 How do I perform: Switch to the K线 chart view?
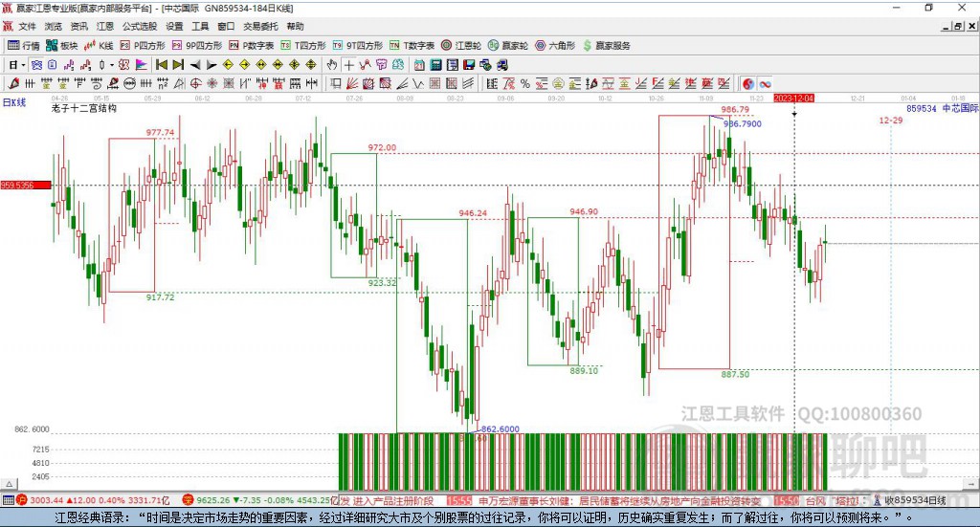(x=99, y=46)
